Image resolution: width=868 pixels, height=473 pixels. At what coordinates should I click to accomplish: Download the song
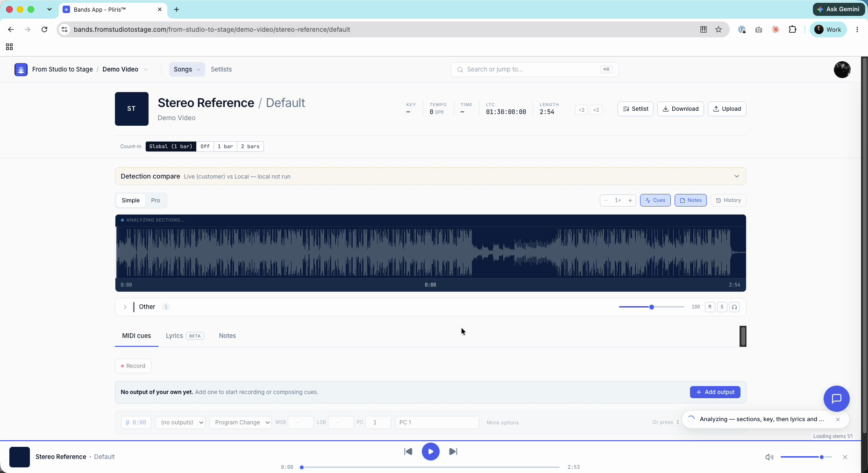pos(680,109)
